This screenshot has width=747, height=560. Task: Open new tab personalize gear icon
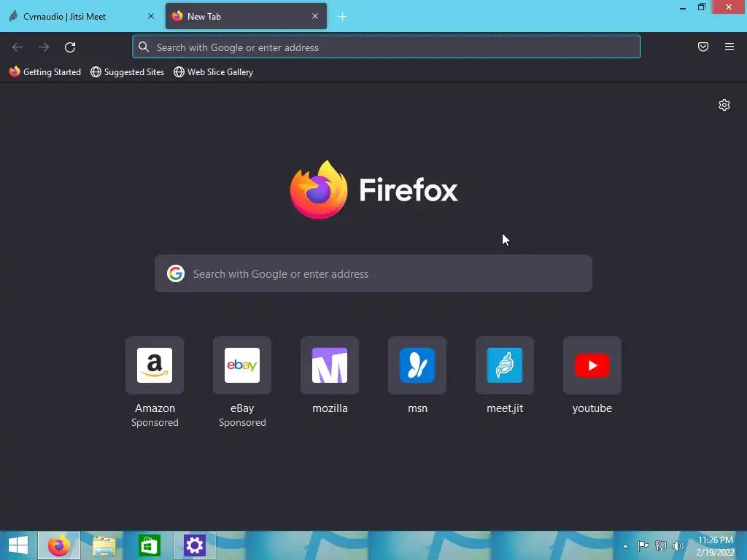(724, 105)
